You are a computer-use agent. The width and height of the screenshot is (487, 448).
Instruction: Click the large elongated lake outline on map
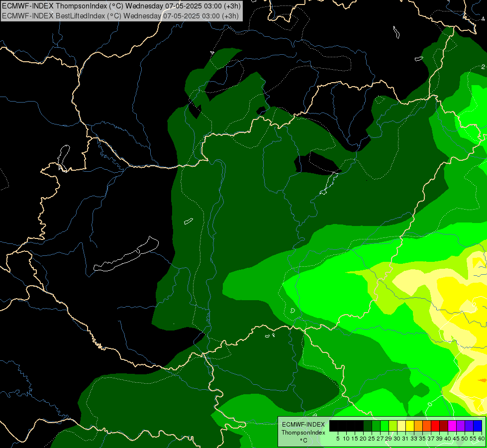(x=126, y=255)
